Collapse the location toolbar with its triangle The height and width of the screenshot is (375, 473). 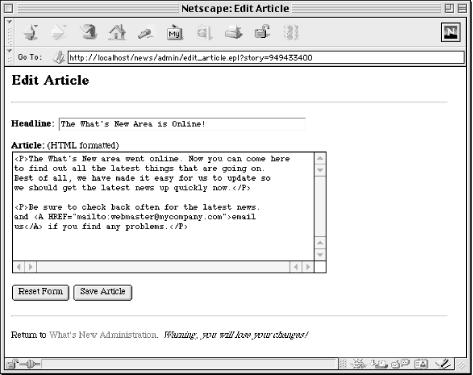(9, 51)
